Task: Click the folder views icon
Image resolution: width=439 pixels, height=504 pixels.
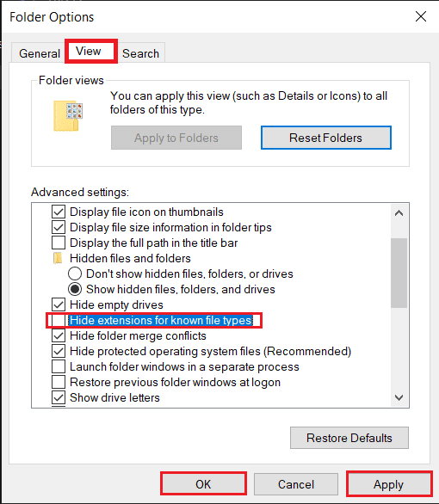Action: coord(68,116)
